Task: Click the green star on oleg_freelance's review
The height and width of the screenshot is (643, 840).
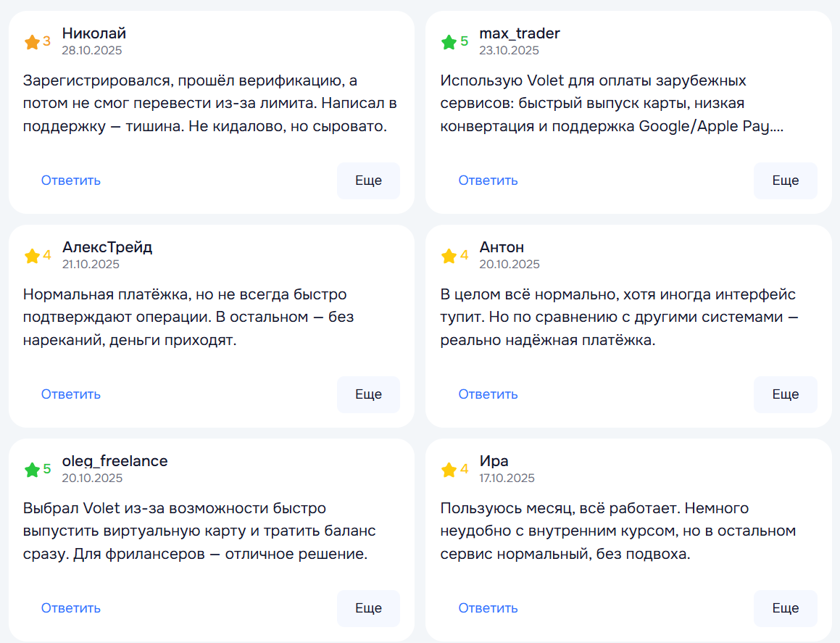Action: tap(32, 470)
